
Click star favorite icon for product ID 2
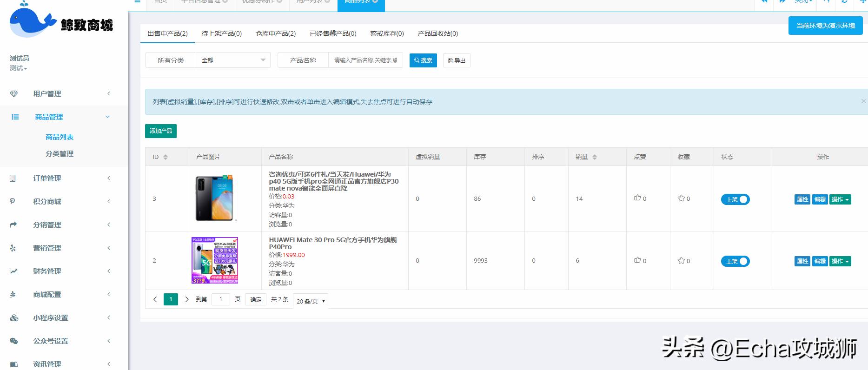[x=681, y=260]
